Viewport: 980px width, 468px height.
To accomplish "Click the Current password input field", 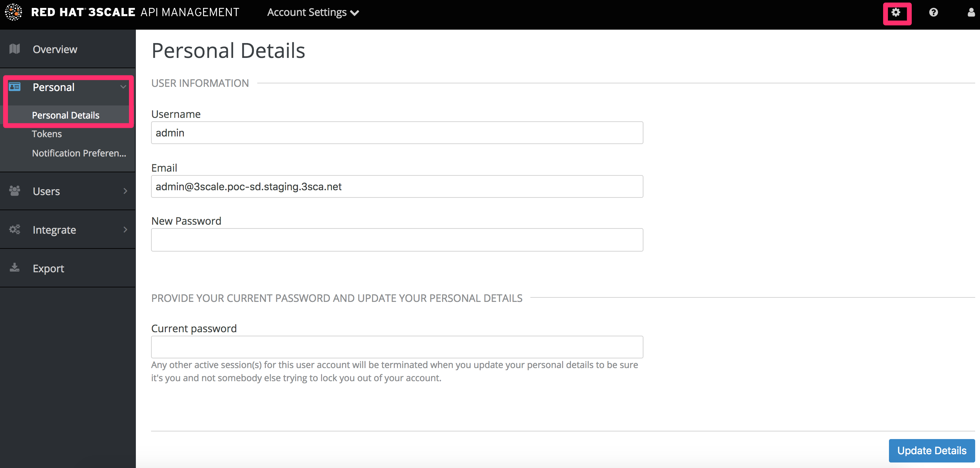I will (397, 346).
